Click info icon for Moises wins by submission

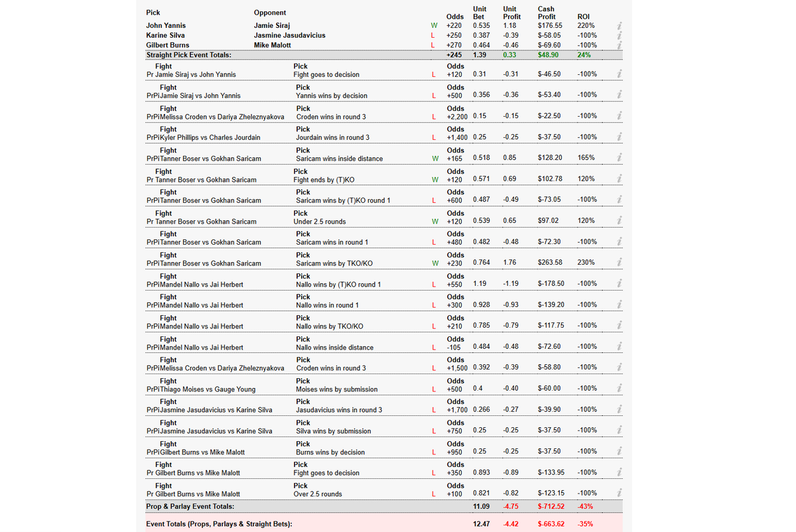pyautogui.click(x=618, y=389)
